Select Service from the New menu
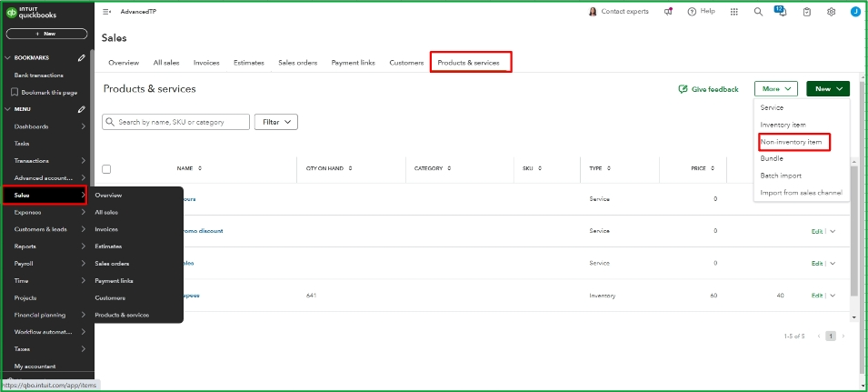868x392 pixels. 772,107
